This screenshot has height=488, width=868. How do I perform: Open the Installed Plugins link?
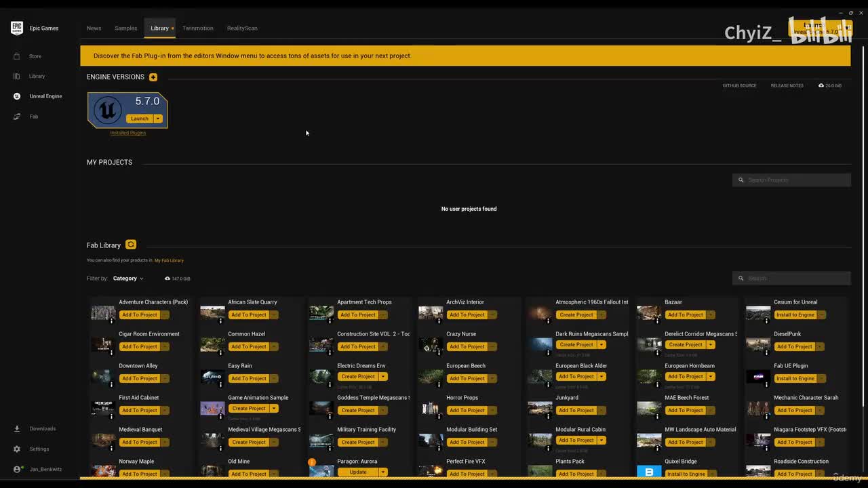click(128, 133)
